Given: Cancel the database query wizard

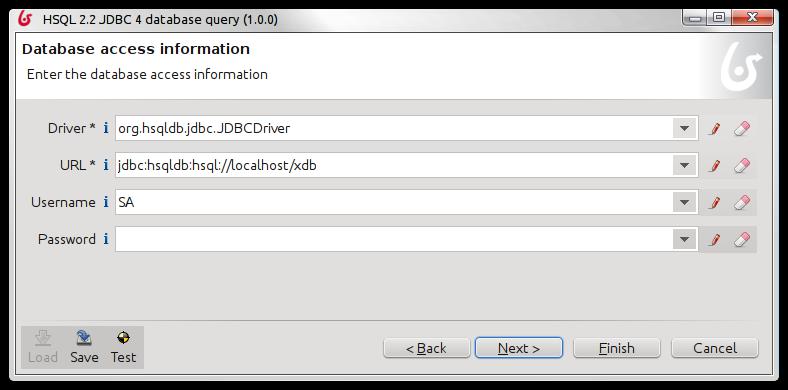Looking at the screenshot, I should pyautogui.click(x=715, y=348).
